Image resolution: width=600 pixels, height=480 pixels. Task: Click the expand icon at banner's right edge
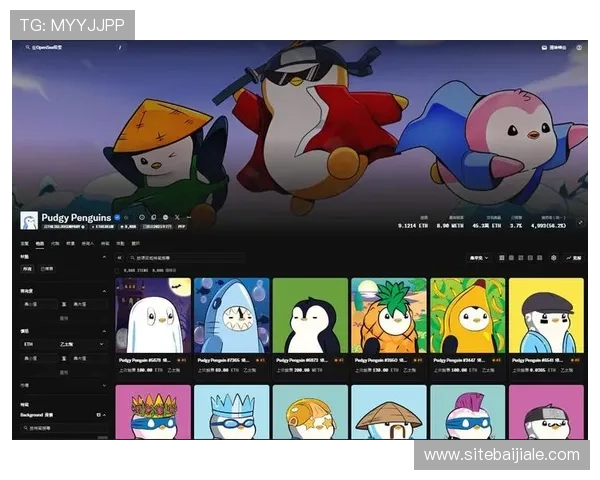point(583,223)
